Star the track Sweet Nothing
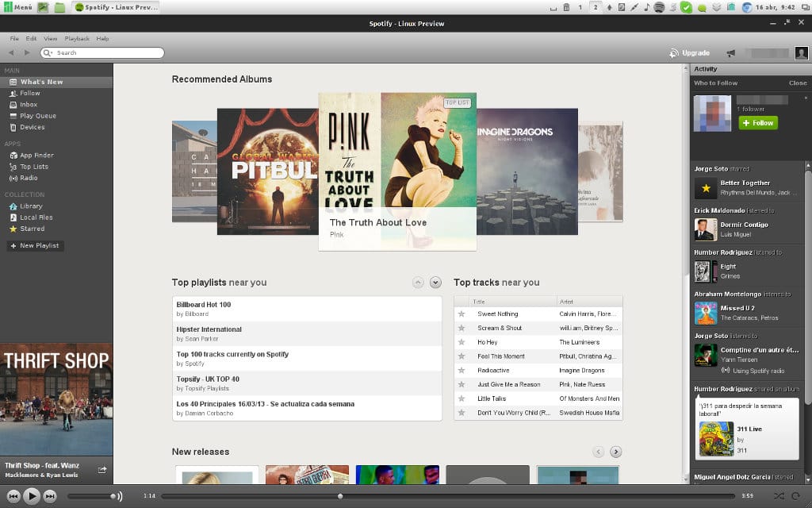The image size is (812, 508). click(x=462, y=313)
